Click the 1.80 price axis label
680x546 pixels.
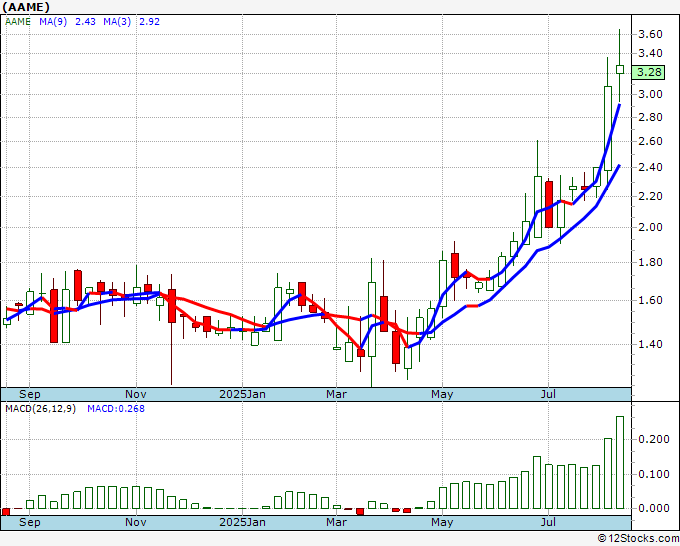(650, 262)
